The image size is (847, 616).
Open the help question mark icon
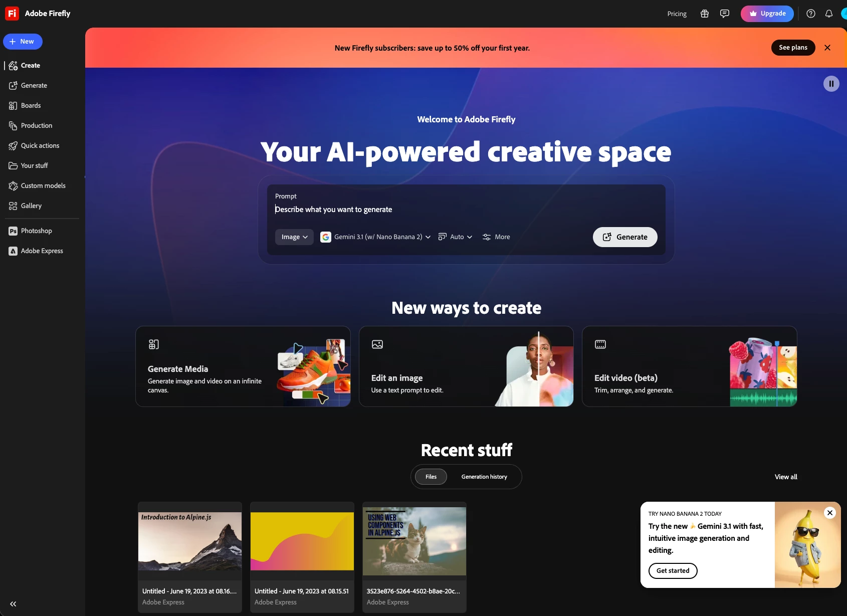811,14
